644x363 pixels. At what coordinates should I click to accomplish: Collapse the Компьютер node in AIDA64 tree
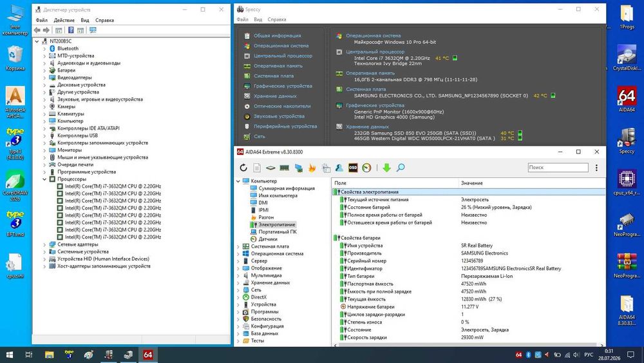238,181
